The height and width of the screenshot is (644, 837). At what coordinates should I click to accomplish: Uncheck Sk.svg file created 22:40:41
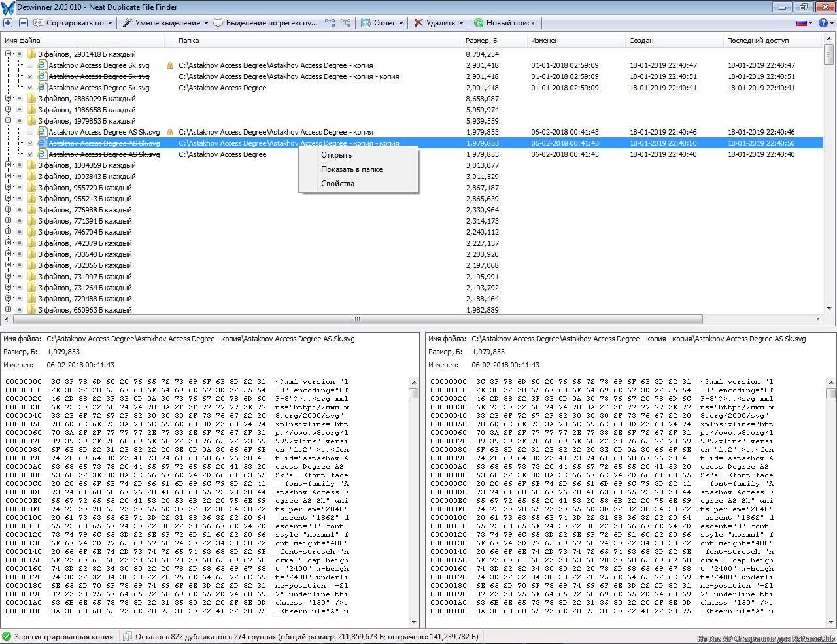[x=30, y=88]
